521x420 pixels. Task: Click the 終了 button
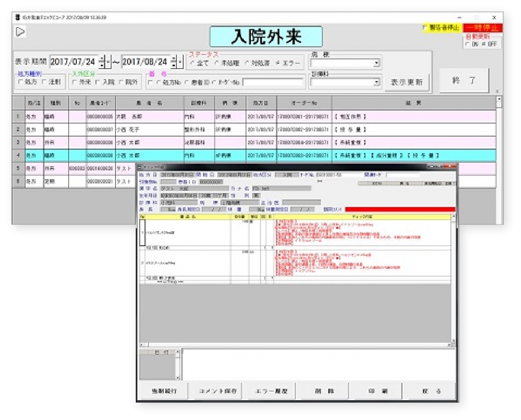464,80
